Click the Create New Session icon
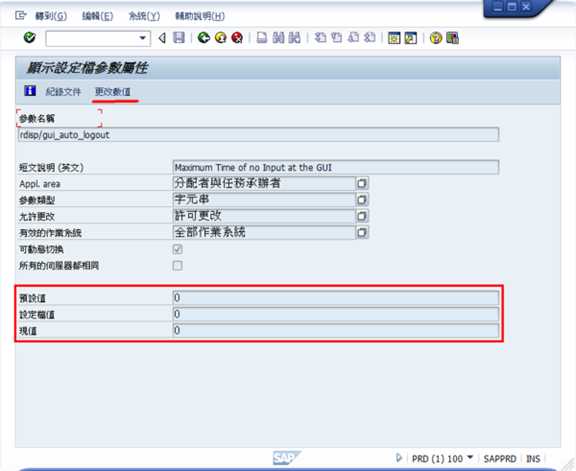This screenshot has width=576, height=471. tap(394, 38)
